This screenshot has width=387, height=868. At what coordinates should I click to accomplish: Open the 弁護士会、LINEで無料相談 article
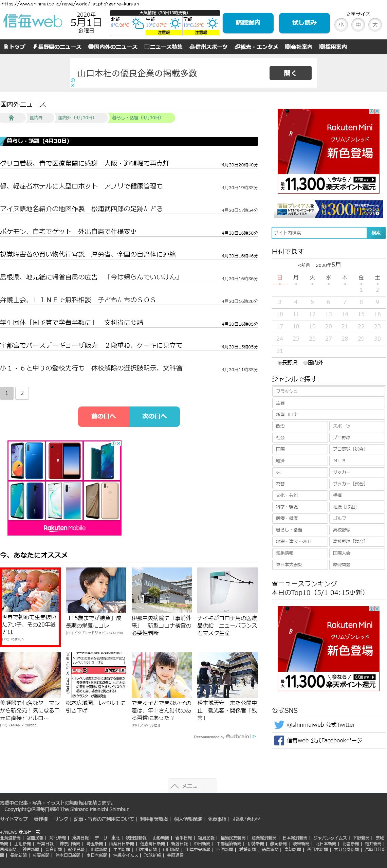coord(78,300)
